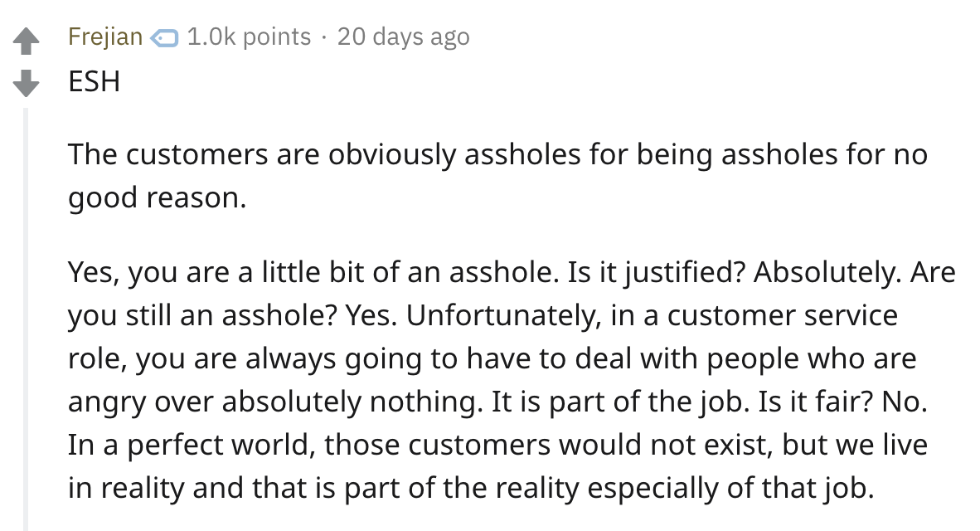This screenshot has height=531, width=980.
Task: Click the word 'Absolutely.' after 'Is it justified?'
Action: pyautogui.click(x=827, y=273)
